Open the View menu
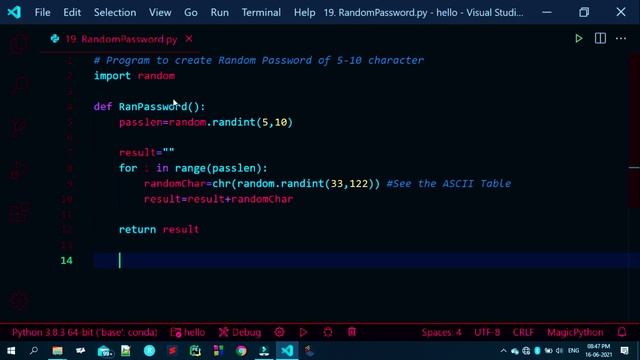 [x=160, y=13]
